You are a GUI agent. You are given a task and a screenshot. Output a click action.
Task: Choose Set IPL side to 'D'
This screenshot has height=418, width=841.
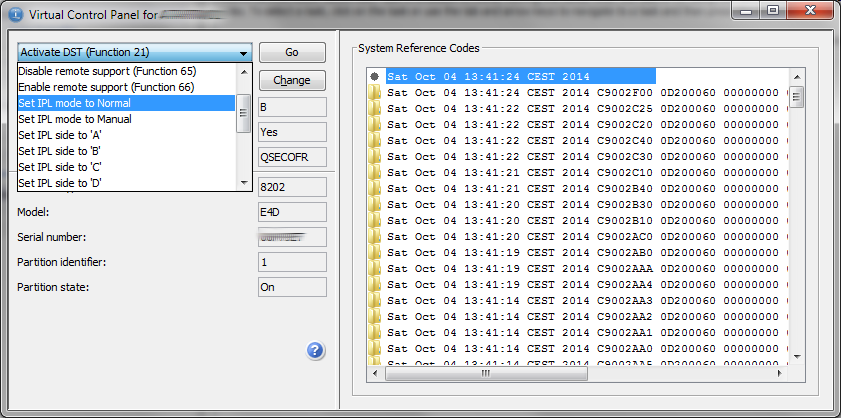(126, 183)
